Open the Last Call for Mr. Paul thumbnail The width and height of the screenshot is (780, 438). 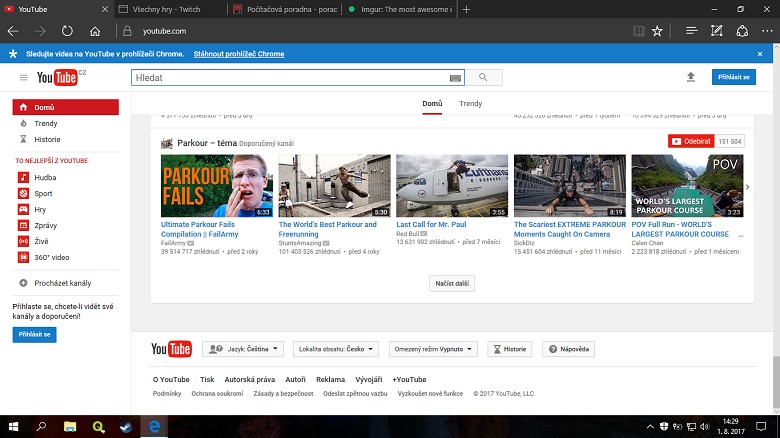[454, 186]
